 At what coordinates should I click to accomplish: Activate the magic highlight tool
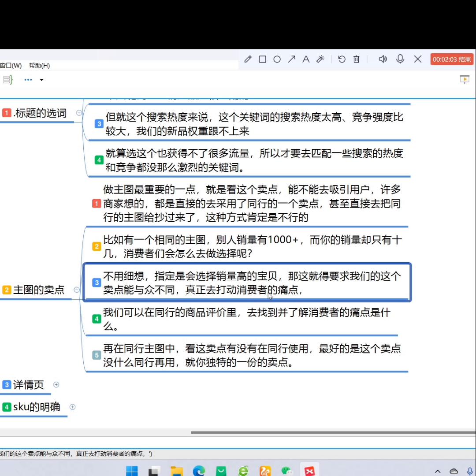[320, 59]
